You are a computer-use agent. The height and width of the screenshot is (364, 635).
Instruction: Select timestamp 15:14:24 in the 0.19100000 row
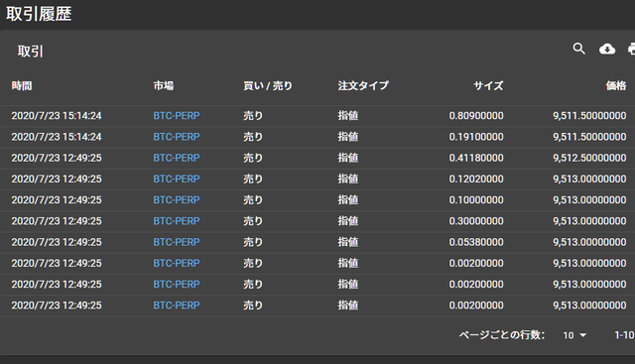(x=57, y=137)
